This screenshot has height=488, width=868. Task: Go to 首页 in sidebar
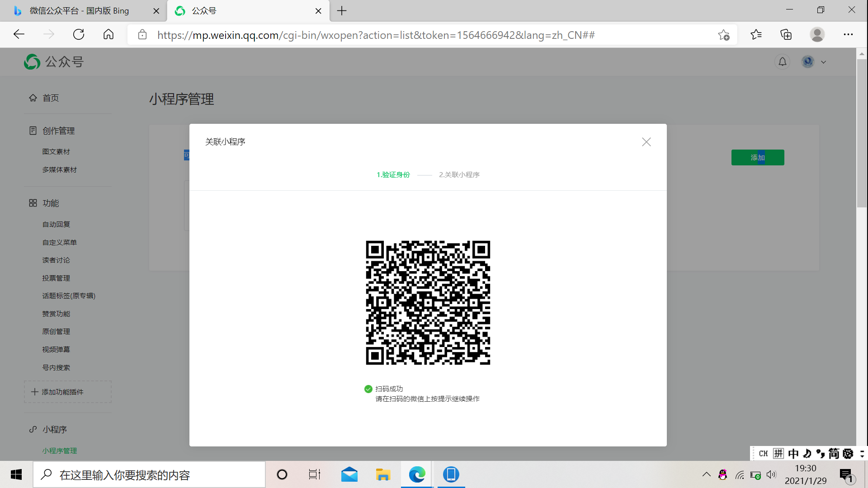pos(50,98)
